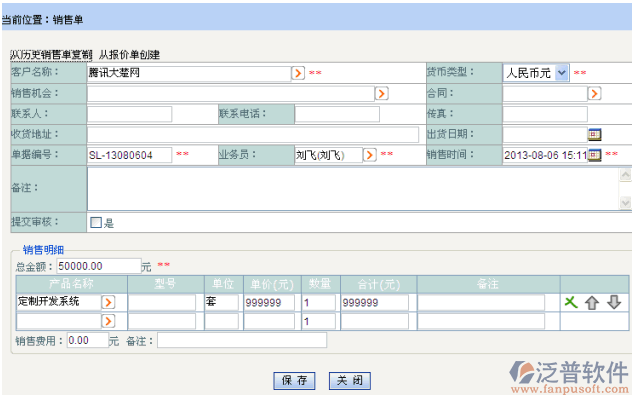Open contract lookup arrow
This screenshot has height=405, width=639.
594,93
